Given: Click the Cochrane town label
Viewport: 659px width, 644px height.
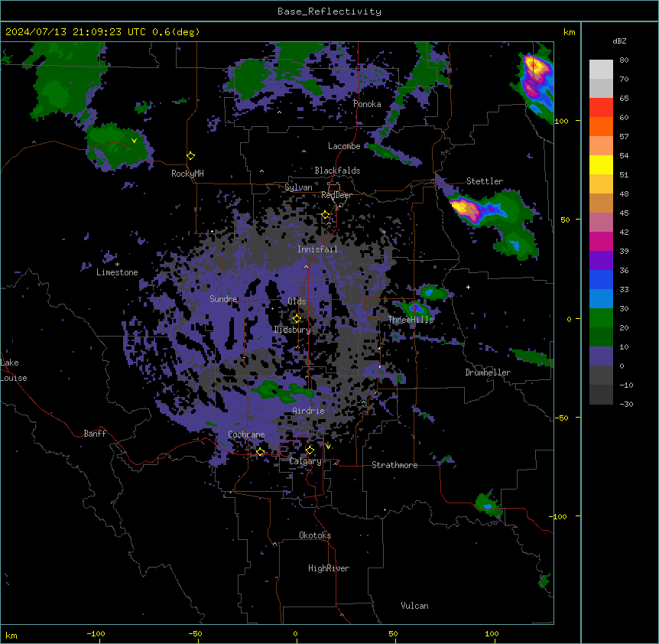Looking at the screenshot, I should (246, 434).
